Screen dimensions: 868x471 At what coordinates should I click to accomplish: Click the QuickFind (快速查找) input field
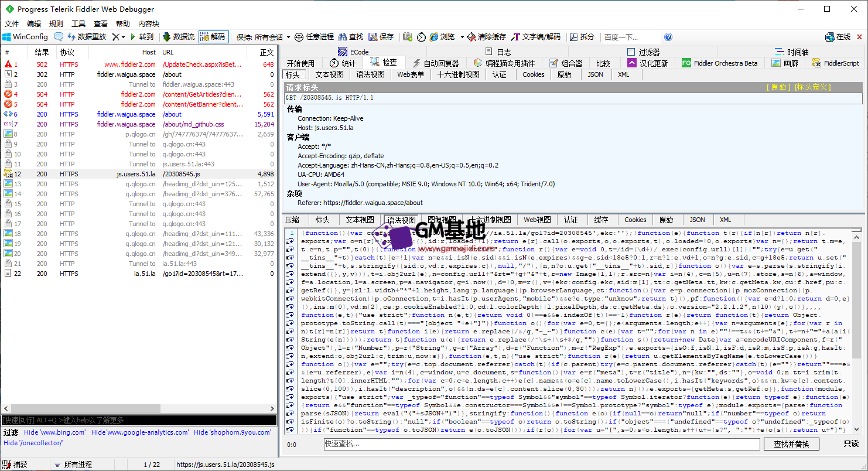click(542, 444)
